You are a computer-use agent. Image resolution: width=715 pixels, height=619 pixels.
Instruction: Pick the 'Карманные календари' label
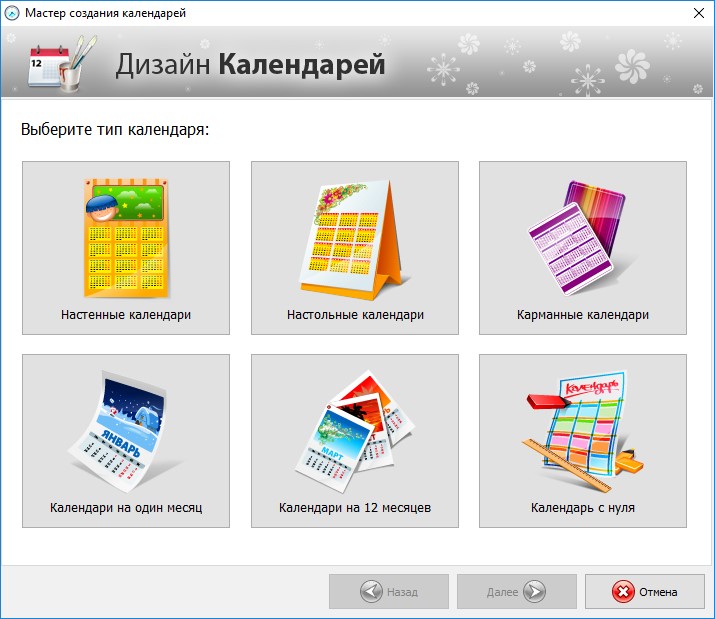point(583,314)
